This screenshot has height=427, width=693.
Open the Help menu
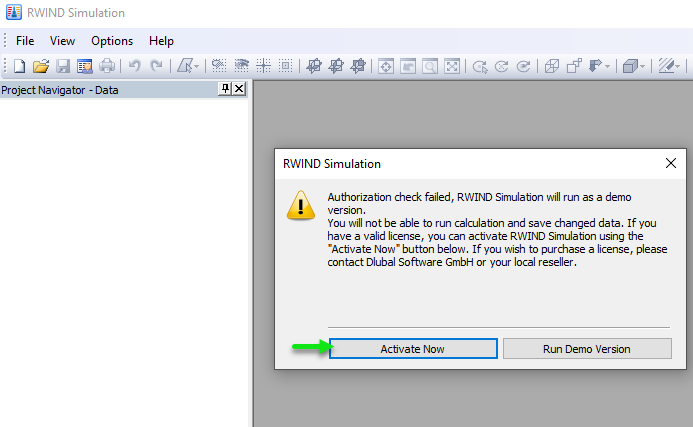click(161, 41)
